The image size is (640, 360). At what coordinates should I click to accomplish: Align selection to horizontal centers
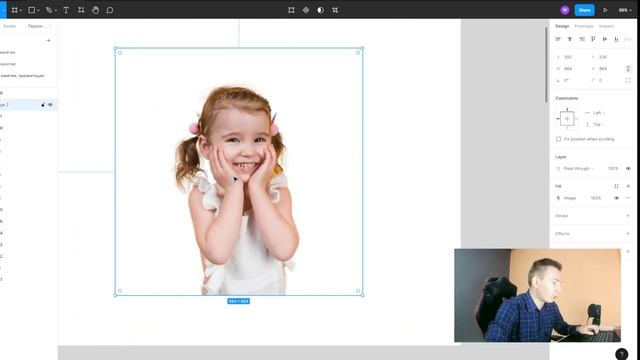coord(570,39)
